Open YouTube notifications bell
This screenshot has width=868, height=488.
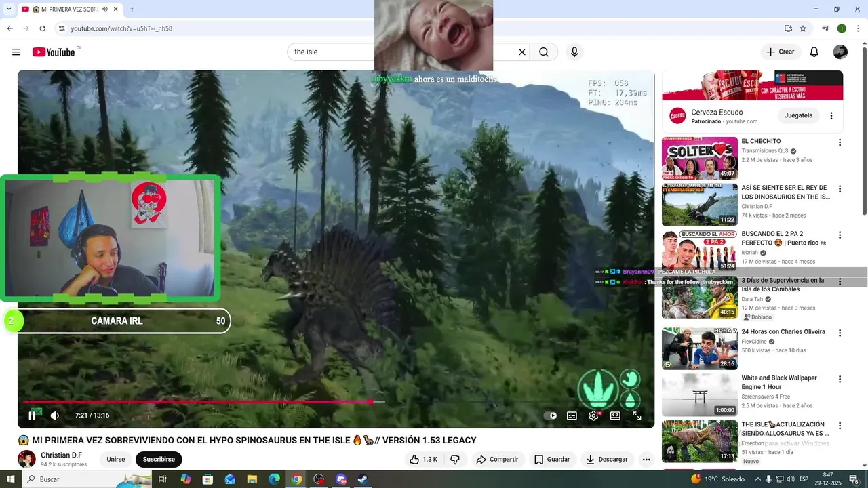pos(814,52)
